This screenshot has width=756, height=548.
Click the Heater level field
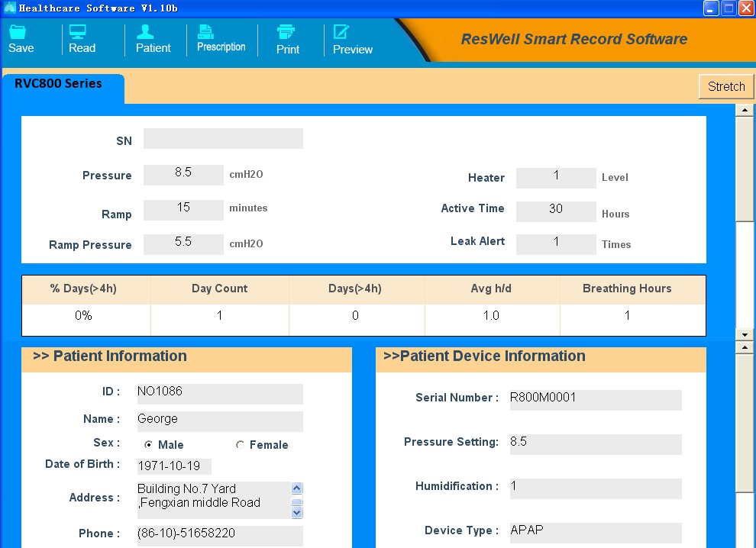[556, 178]
